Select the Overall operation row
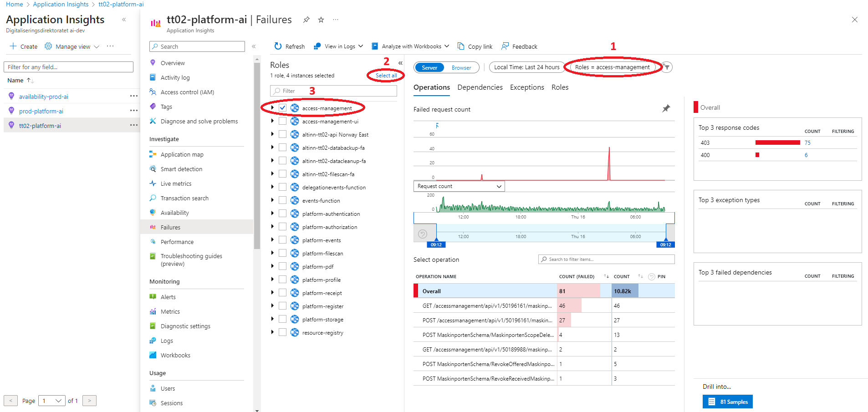Viewport: 868px width, 412px height. coord(544,291)
